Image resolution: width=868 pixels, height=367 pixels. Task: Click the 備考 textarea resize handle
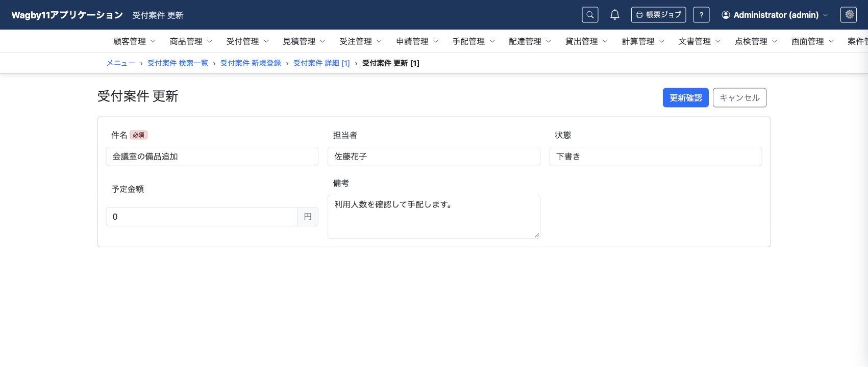537,235
